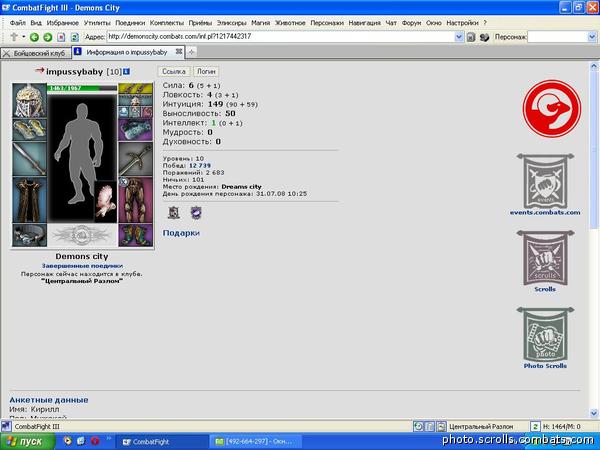Click the yellow striped earrings slot
Viewport: 600px width, 450px height.
pos(135,88)
